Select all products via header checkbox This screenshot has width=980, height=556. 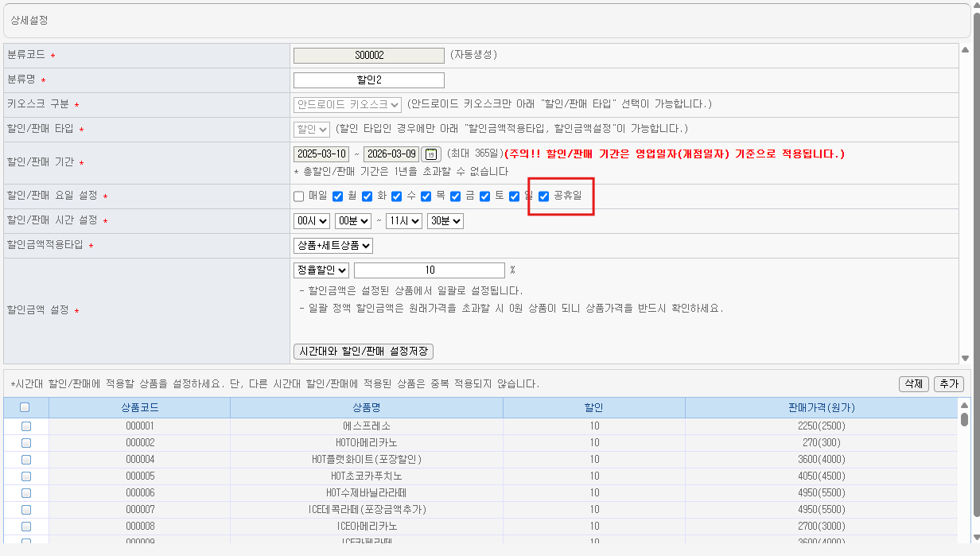25,407
